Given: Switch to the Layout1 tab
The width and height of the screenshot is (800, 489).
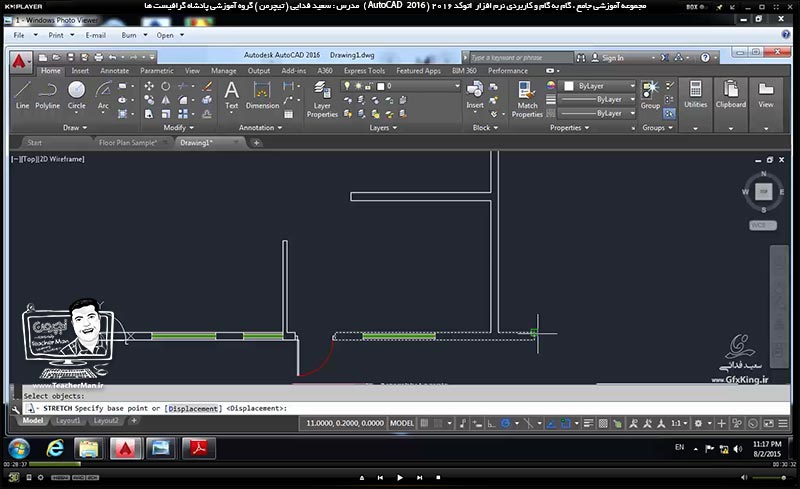Looking at the screenshot, I should coord(68,421).
